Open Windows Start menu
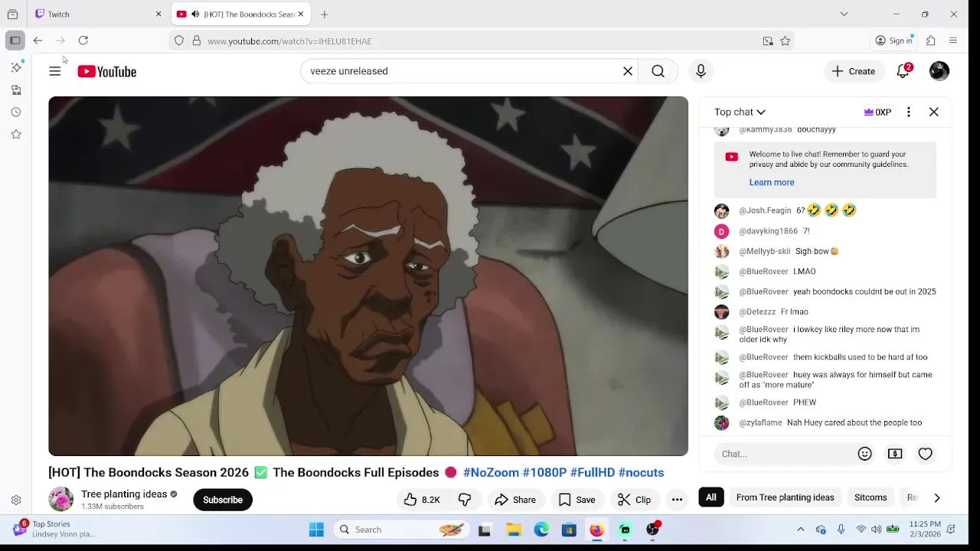The width and height of the screenshot is (980, 551). [316, 530]
